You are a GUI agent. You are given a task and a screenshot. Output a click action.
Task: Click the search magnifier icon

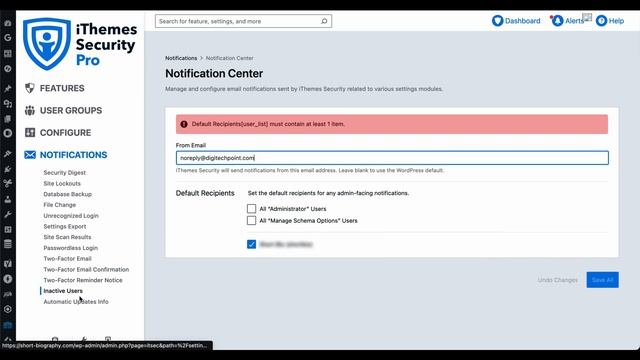[324, 21]
